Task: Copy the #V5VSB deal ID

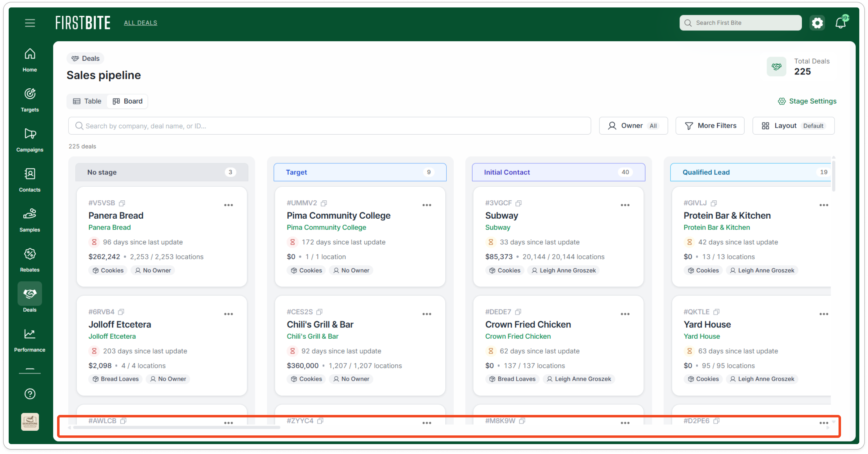Action: [x=122, y=203]
